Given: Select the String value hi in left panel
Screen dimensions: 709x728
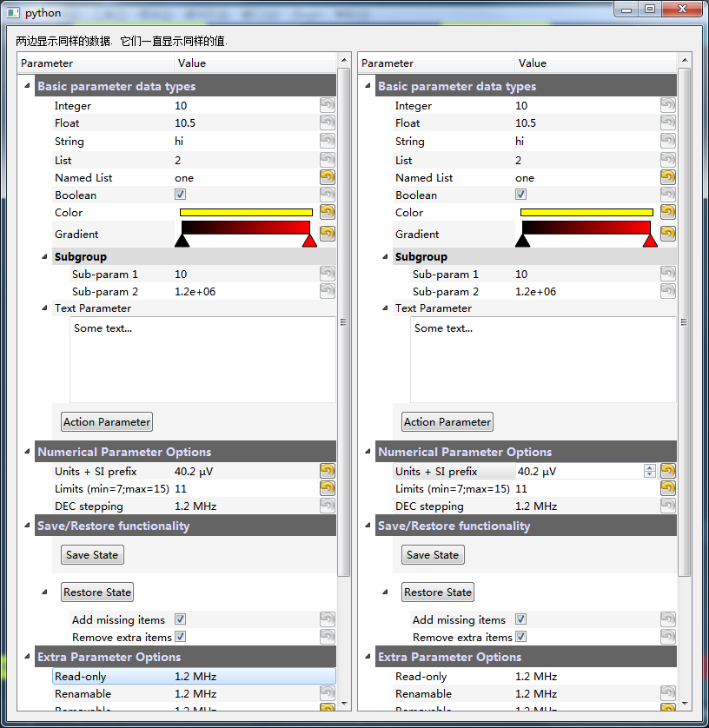Looking at the screenshot, I should click(179, 141).
